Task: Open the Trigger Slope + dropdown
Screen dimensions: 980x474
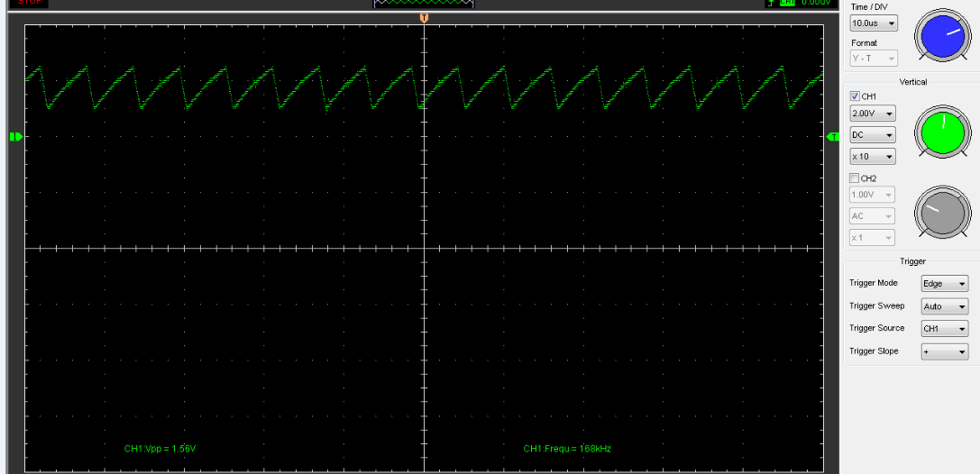Action: [x=945, y=351]
